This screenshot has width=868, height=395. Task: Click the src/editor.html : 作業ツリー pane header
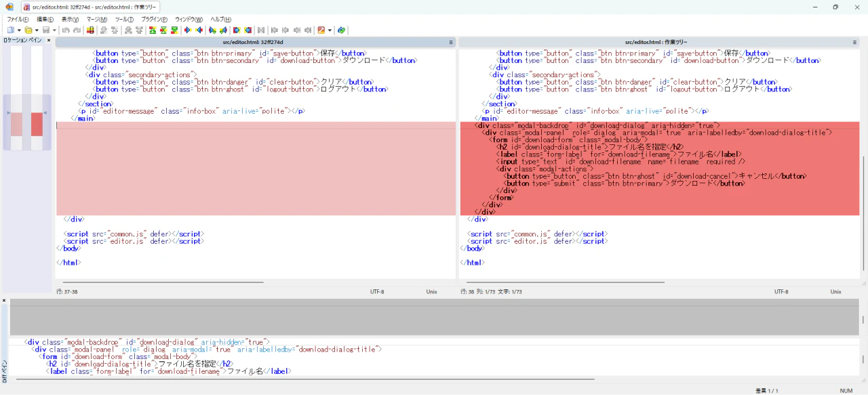pyautogui.click(x=660, y=42)
